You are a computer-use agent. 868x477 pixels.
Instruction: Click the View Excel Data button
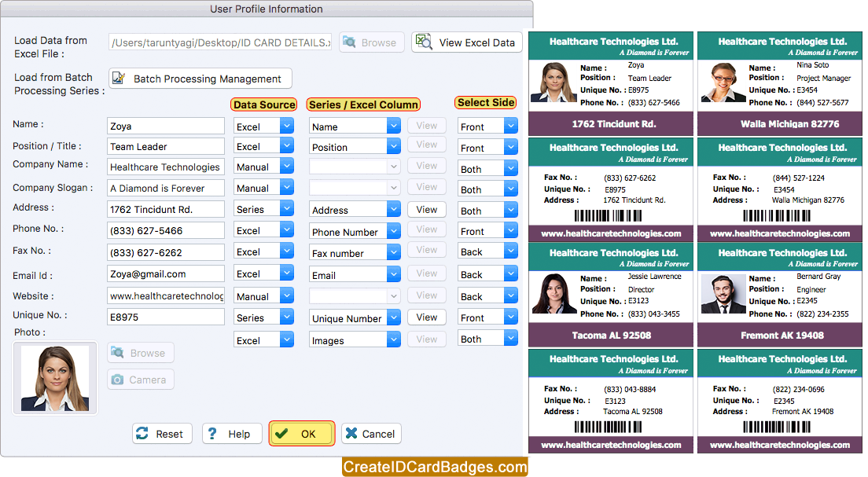[x=467, y=42]
